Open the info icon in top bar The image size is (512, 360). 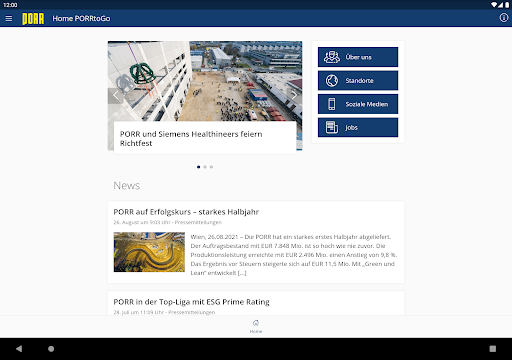click(x=503, y=18)
